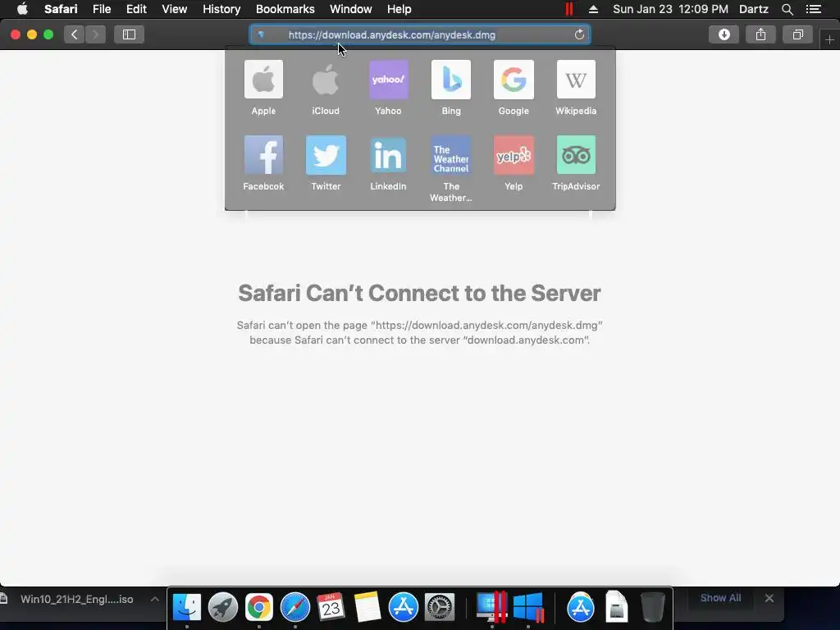840x630 pixels.
Task: Open Notes from the Dock
Action: pyautogui.click(x=367, y=607)
